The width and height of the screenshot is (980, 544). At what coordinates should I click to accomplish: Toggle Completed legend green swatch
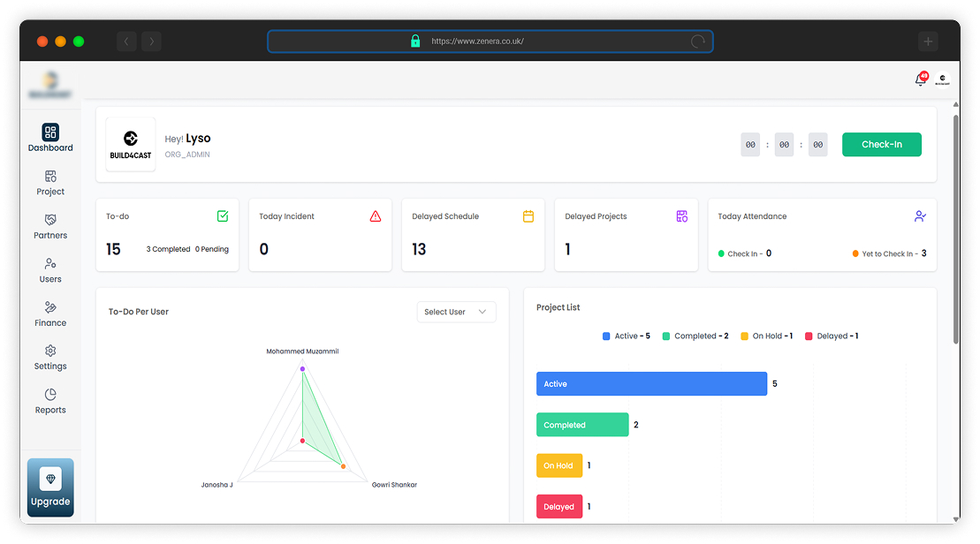point(666,336)
